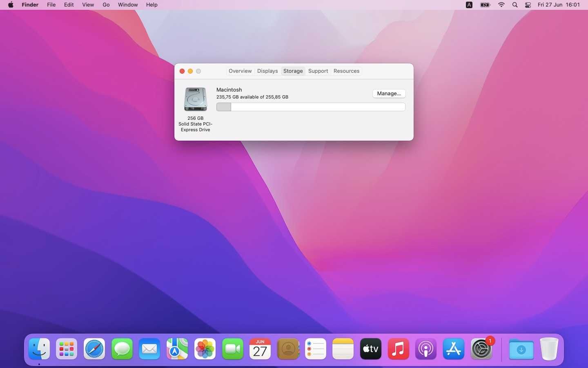Open Trash in the Dock
Viewport: 588px width, 368px height.
549,349
